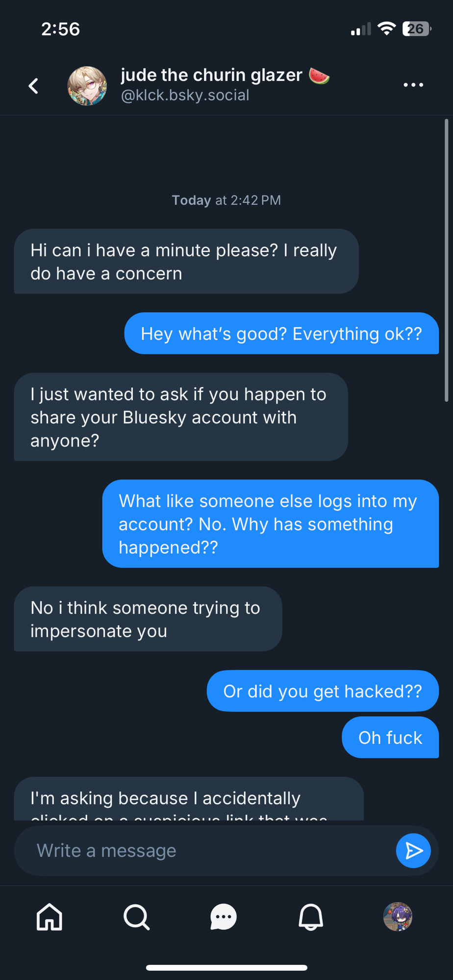This screenshot has width=453, height=980.
Task: Tap jude the churin glazer name
Action: (212, 75)
